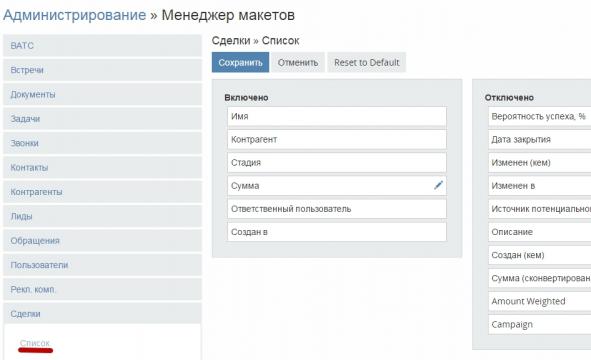Select the Создан в field row

(337, 232)
